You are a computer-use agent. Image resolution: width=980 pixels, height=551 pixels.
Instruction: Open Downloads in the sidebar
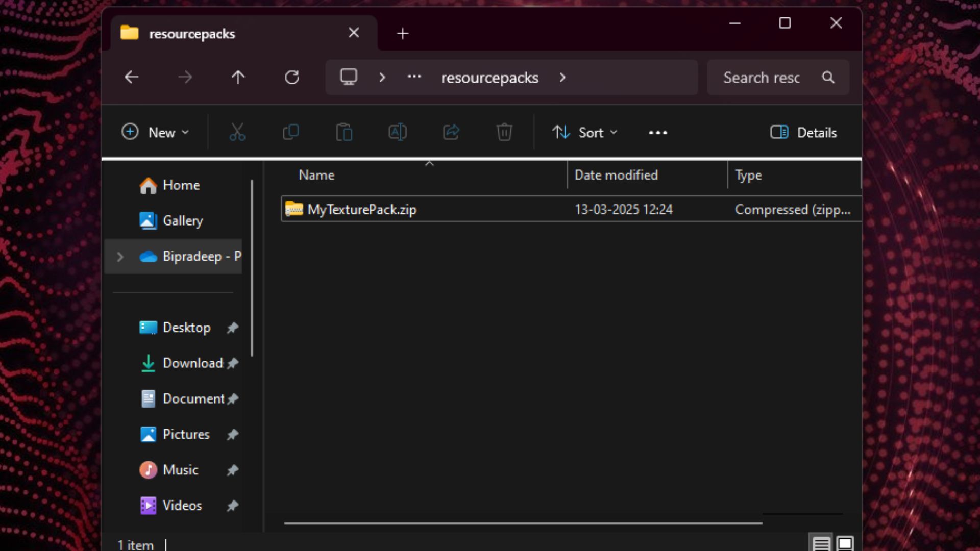pos(192,363)
